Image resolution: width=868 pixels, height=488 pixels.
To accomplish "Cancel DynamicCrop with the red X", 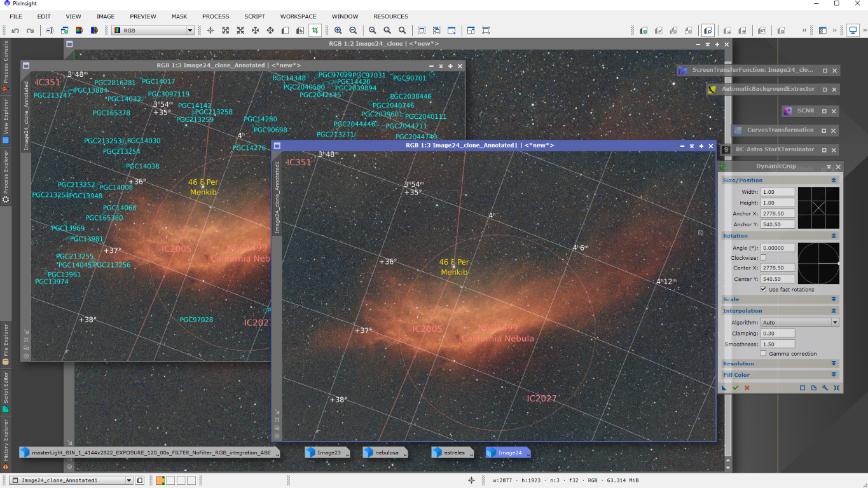I will pos(747,388).
